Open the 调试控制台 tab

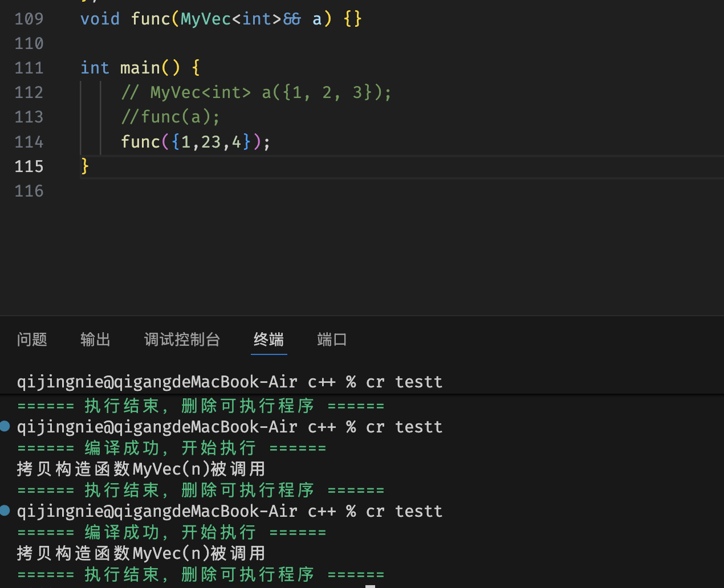[x=182, y=340]
